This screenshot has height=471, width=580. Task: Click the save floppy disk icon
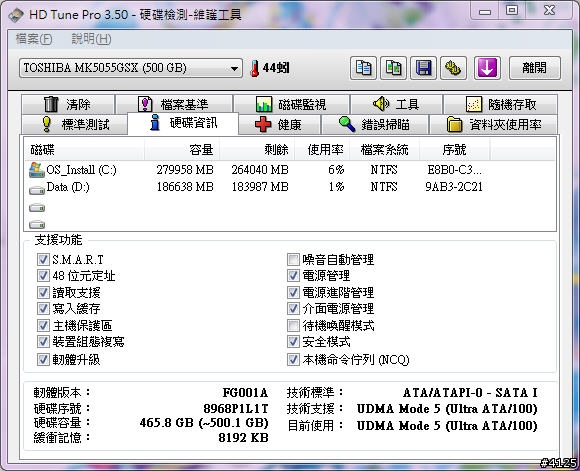(x=424, y=68)
